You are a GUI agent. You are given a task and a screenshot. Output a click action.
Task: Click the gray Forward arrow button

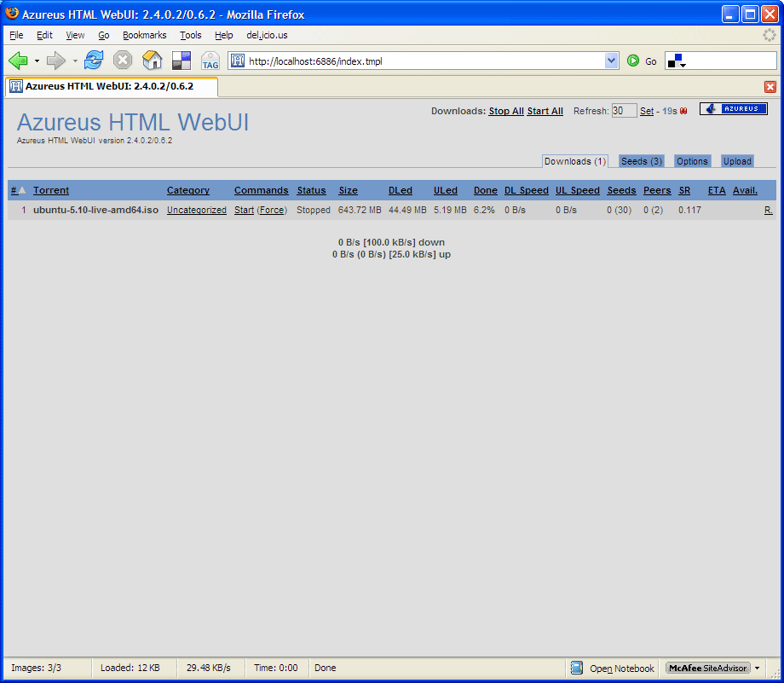tap(55, 61)
